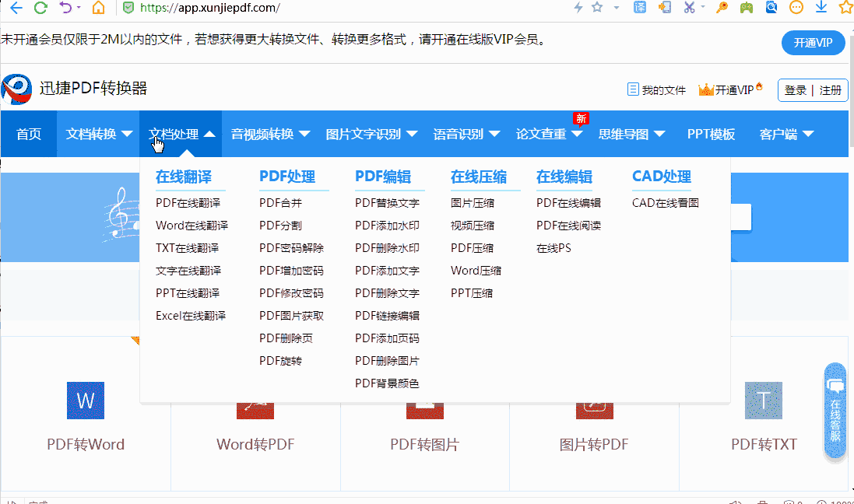Open the 首页 navigation tab
854x504 pixels.
coord(29,134)
